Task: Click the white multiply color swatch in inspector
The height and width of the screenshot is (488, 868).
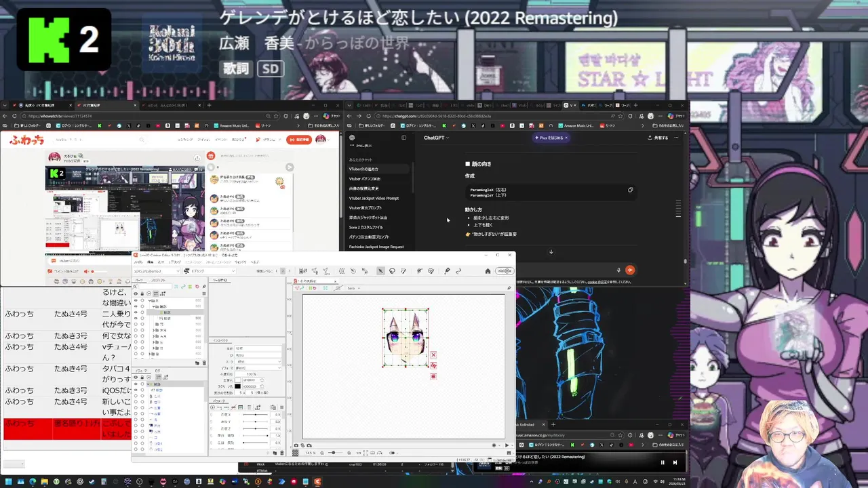Action: [x=237, y=380]
